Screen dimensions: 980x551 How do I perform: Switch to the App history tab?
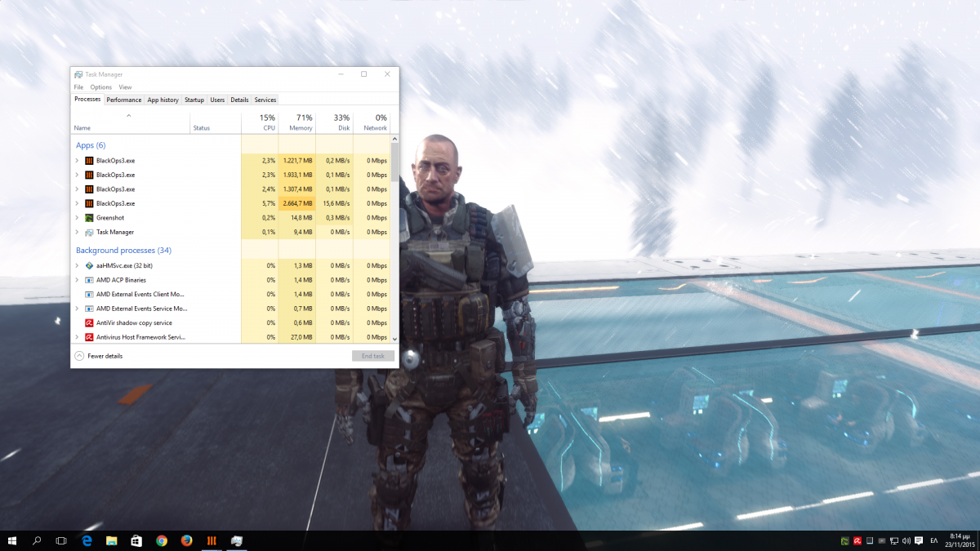point(163,100)
